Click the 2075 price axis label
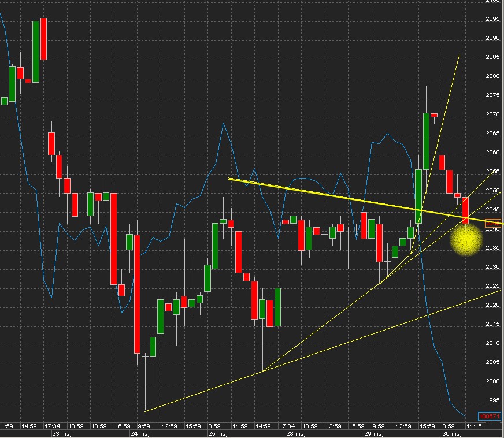 click(492, 95)
